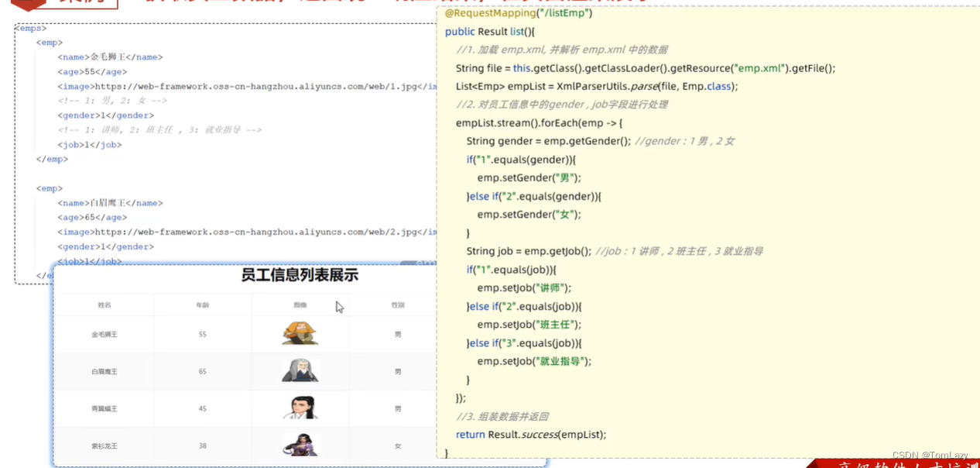Click the web/2.jpg image URL XML line
The width and height of the screenshot is (980, 468).
click(247, 232)
